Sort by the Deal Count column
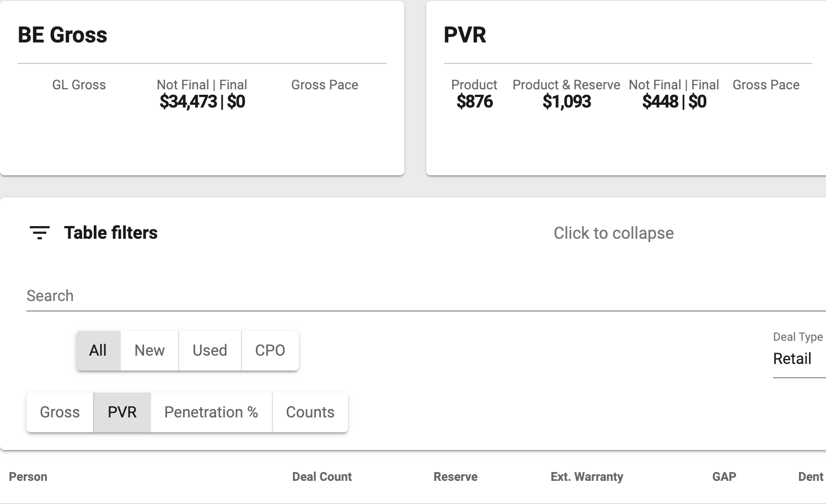Viewport: 826px width, 504px height. pos(321,477)
